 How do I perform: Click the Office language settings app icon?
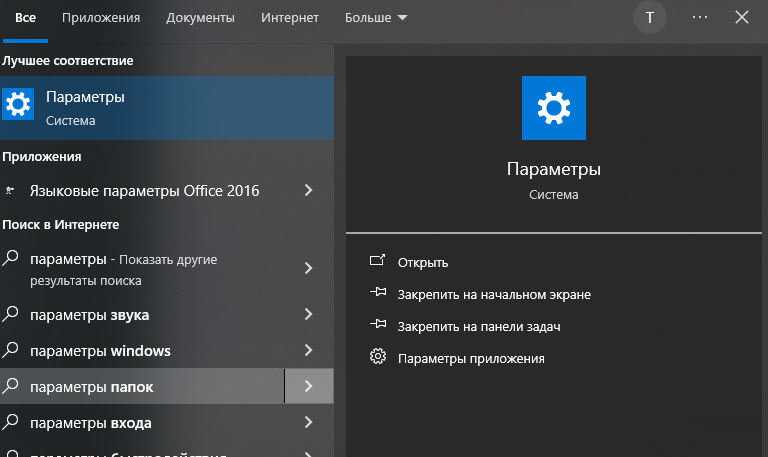10,190
